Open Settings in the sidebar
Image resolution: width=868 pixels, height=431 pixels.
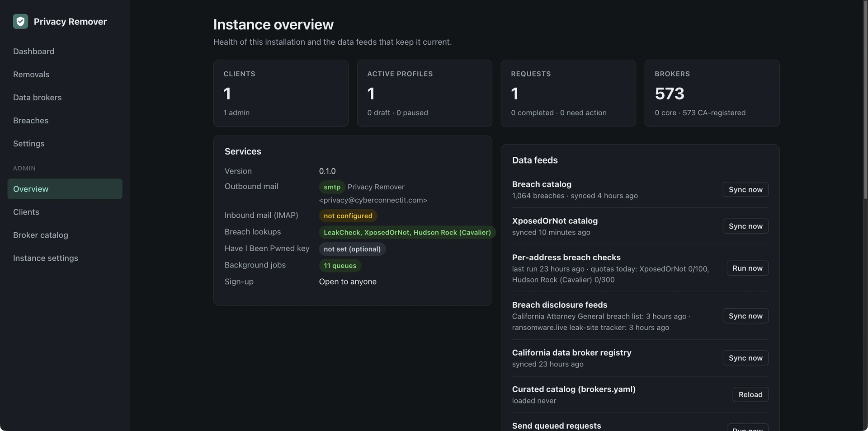tap(29, 144)
